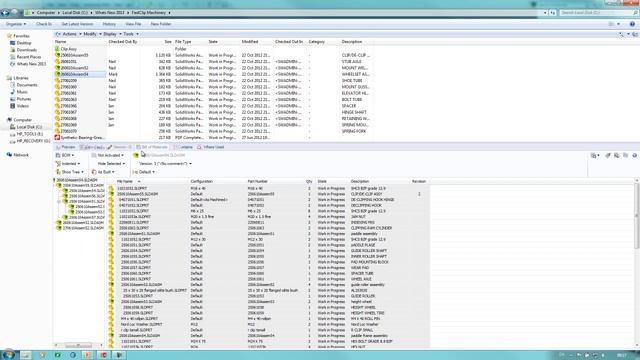Image resolution: width=640 pixels, height=360 pixels.
Task: Click the Explorer forward arrow button
Action: coord(14,13)
